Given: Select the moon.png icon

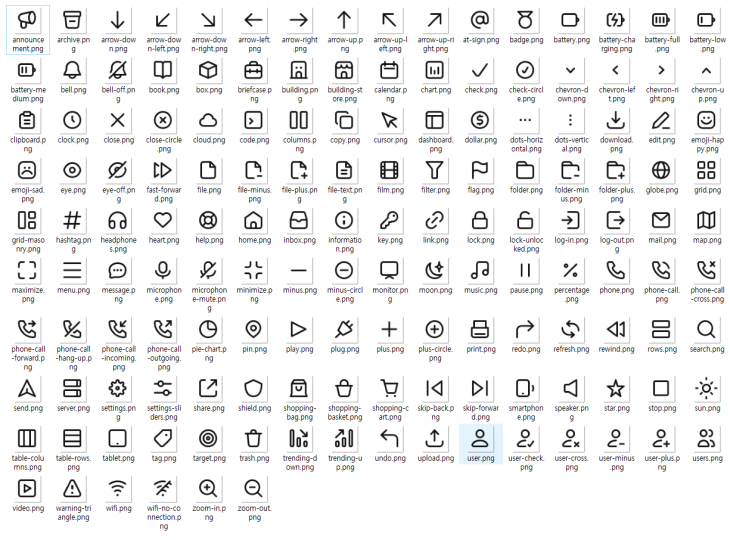Looking at the screenshot, I should pyautogui.click(x=434, y=270).
